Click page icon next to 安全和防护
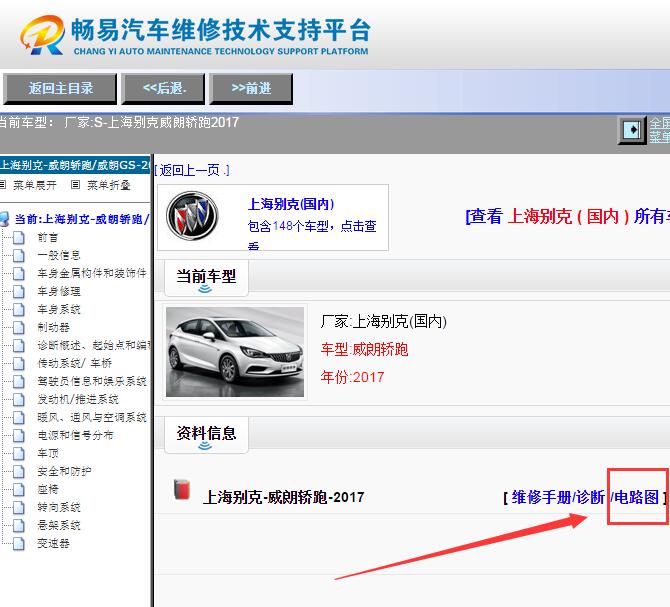 tap(18, 472)
